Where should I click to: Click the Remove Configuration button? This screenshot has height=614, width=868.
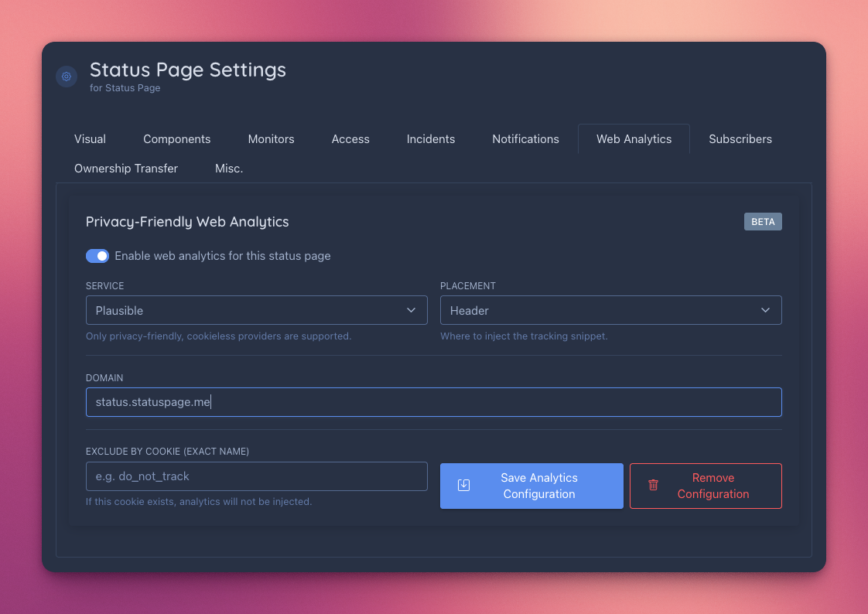[705, 486]
